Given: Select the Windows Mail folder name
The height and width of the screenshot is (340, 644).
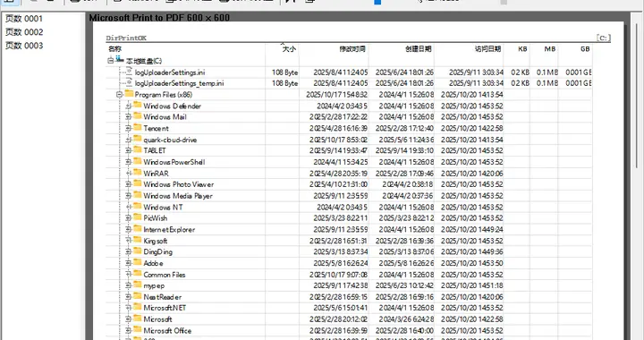Looking at the screenshot, I should (x=165, y=117).
